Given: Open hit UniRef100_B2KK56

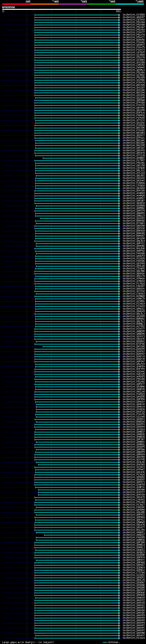Looking at the screenshot, I should 134,40.
